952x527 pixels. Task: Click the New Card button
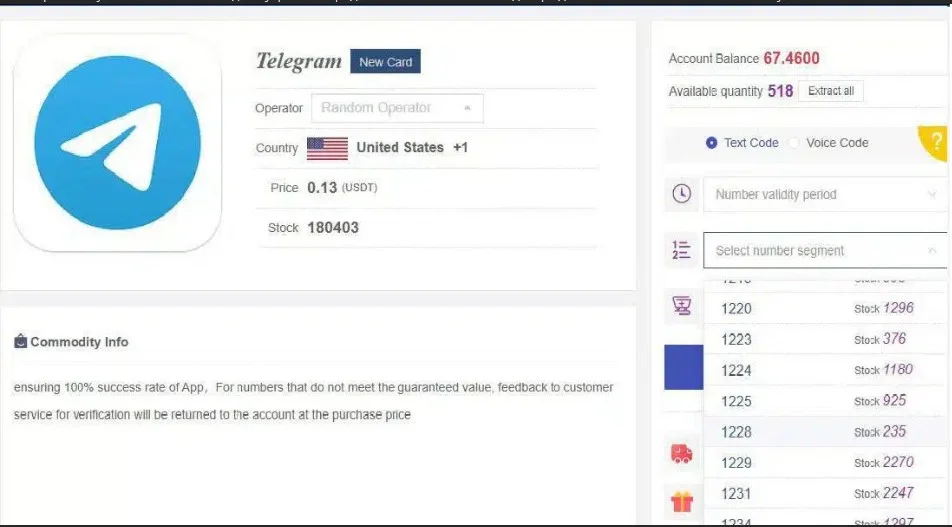[386, 61]
